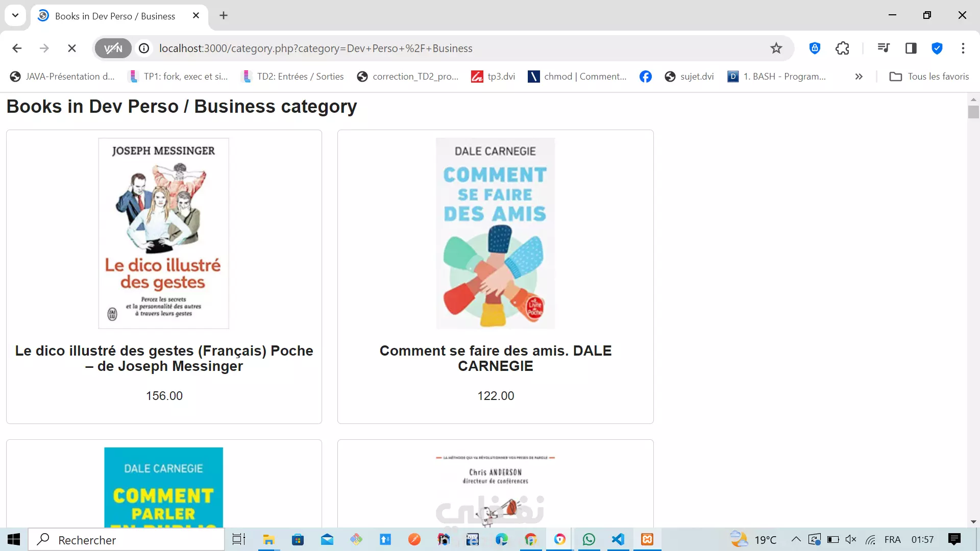Click Comment Parler Dale Carnegie cover

[x=164, y=487]
